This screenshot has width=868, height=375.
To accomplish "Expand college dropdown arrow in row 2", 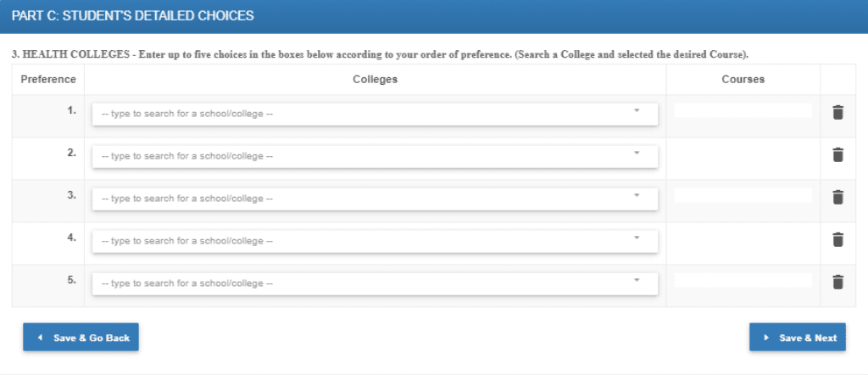I will point(637,153).
